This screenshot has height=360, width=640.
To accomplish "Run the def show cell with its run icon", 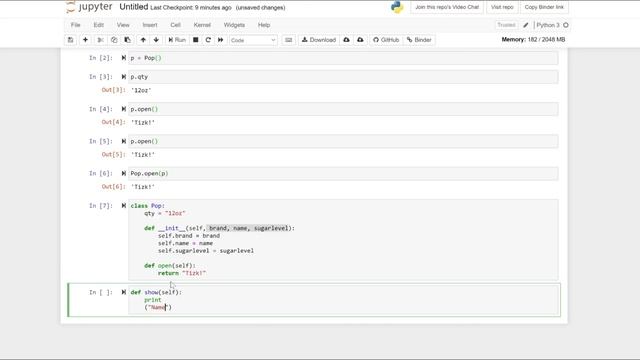I will click(x=124, y=292).
